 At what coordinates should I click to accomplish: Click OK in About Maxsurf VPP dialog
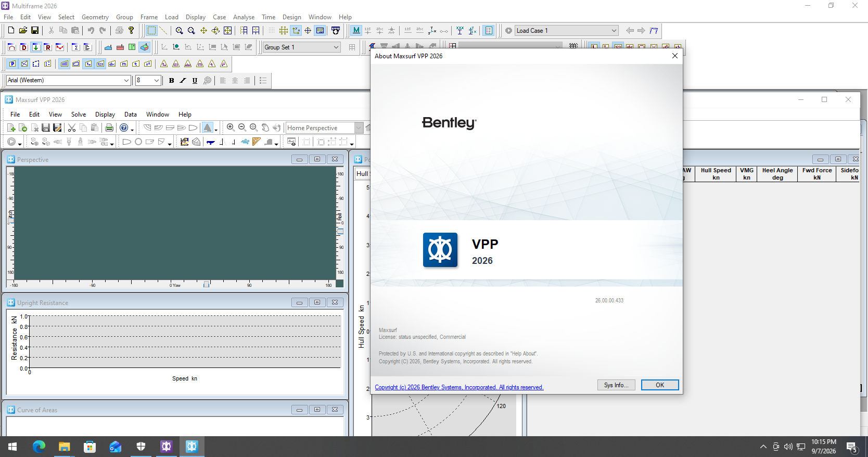660,385
